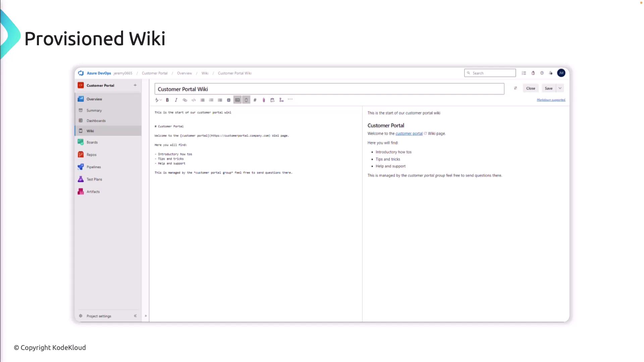The height and width of the screenshot is (362, 644).
Task: Expand the wiki page tree panel arrow
Action: (x=146, y=316)
